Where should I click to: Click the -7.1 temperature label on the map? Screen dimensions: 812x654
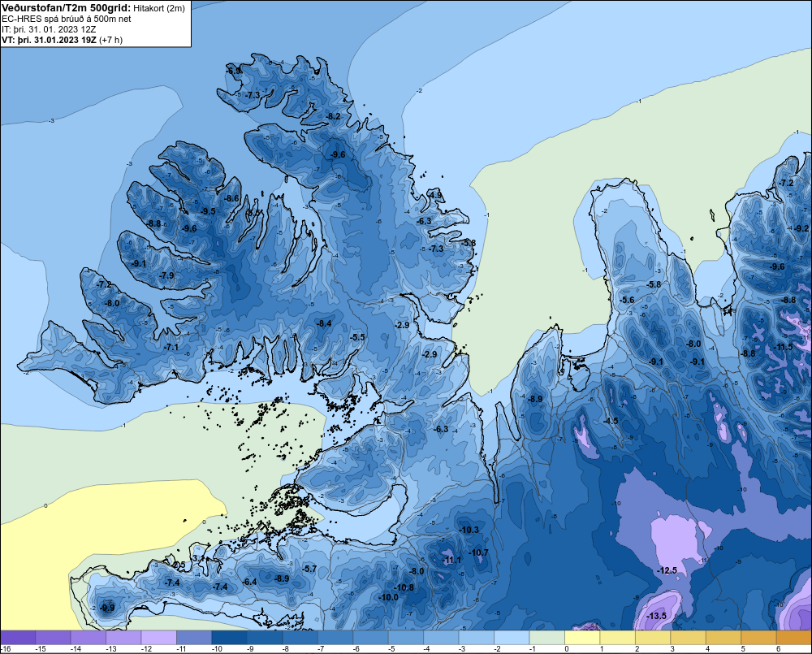(171, 347)
